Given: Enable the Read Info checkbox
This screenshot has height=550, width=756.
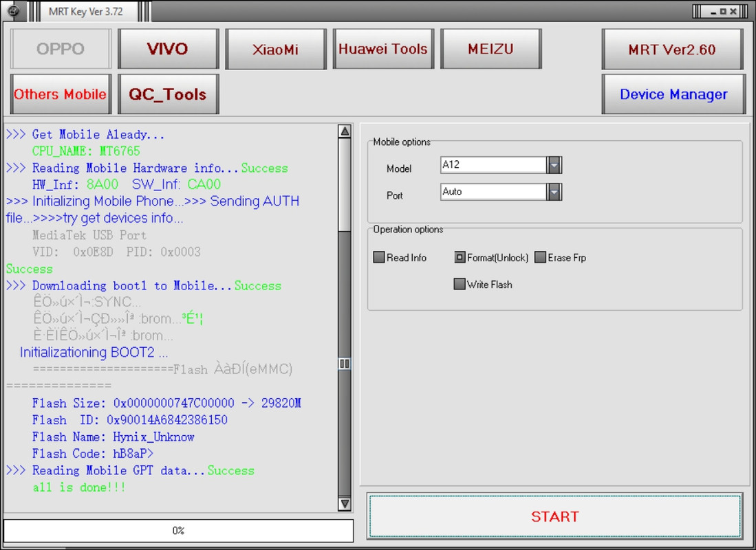Looking at the screenshot, I should click(379, 257).
